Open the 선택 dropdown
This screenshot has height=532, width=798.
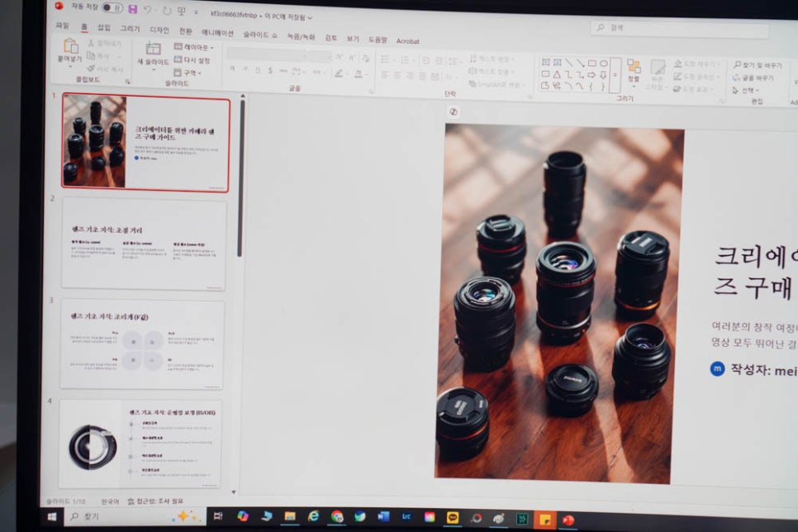point(746,91)
